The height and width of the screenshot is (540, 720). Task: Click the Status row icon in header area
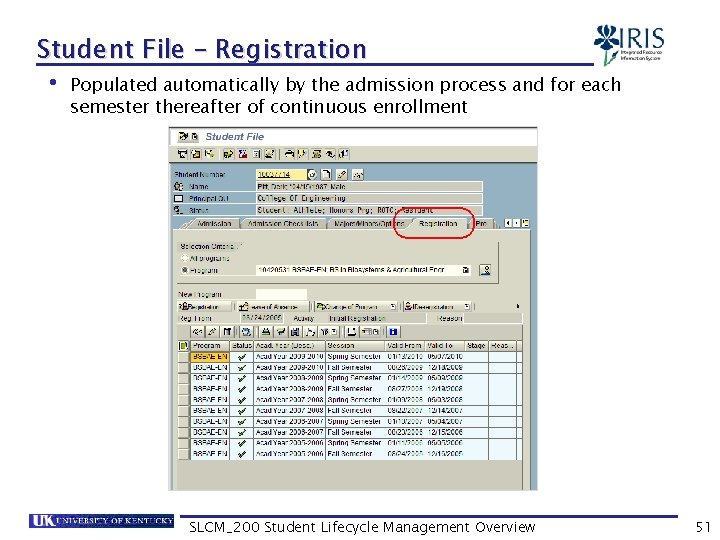coord(179,210)
